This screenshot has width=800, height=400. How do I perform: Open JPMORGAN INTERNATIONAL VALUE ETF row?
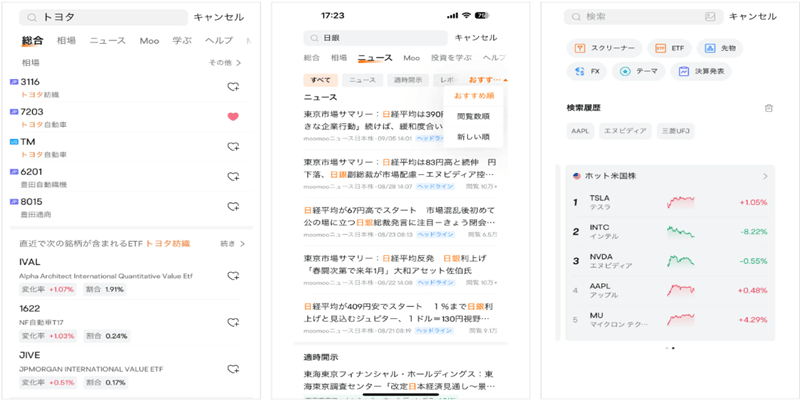tap(131, 369)
